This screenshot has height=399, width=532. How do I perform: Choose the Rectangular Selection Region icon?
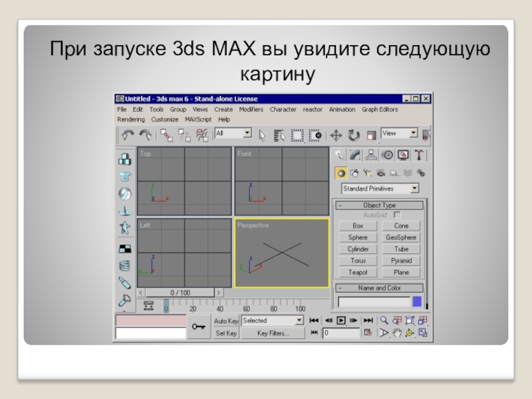pyautogui.click(x=297, y=136)
